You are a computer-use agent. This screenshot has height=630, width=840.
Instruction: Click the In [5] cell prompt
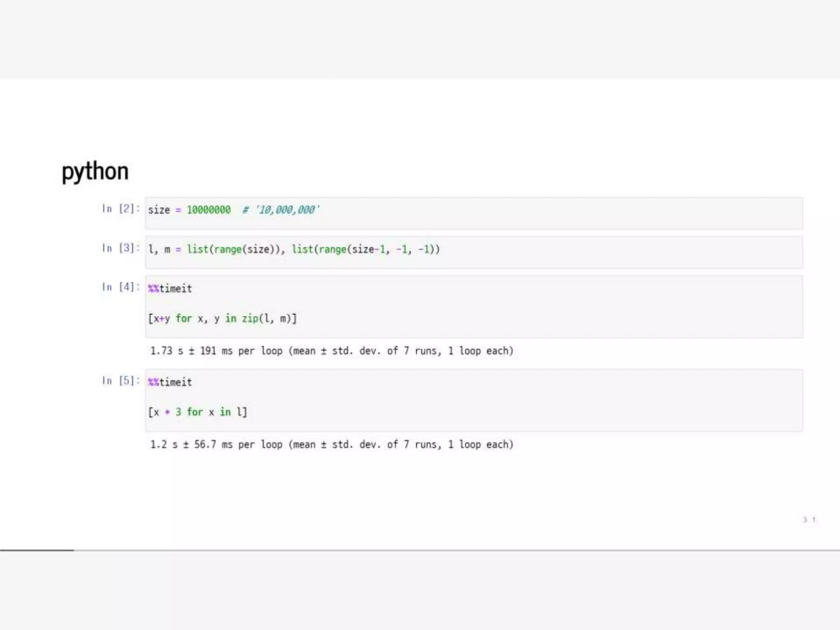click(x=121, y=381)
